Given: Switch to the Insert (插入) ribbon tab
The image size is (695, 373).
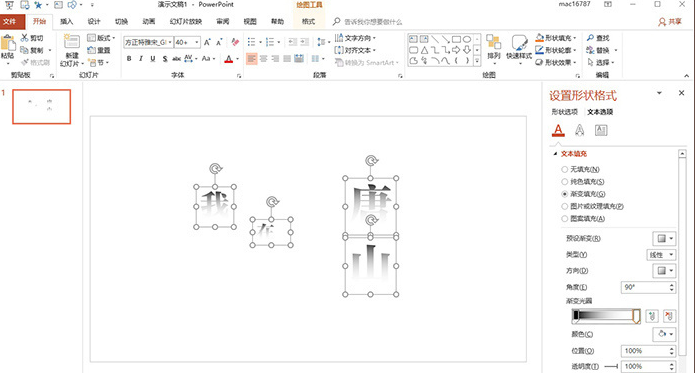Looking at the screenshot, I should (66, 21).
